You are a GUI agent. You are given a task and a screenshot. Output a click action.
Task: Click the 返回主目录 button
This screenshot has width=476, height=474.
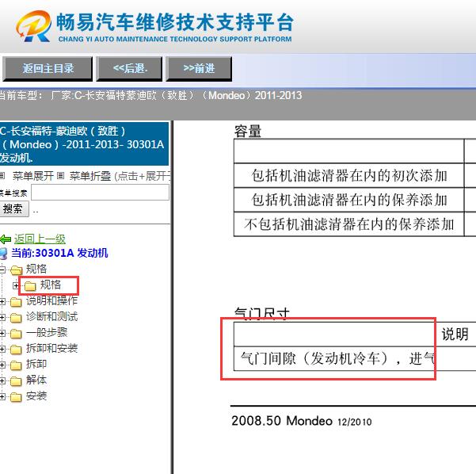point(48,69)
